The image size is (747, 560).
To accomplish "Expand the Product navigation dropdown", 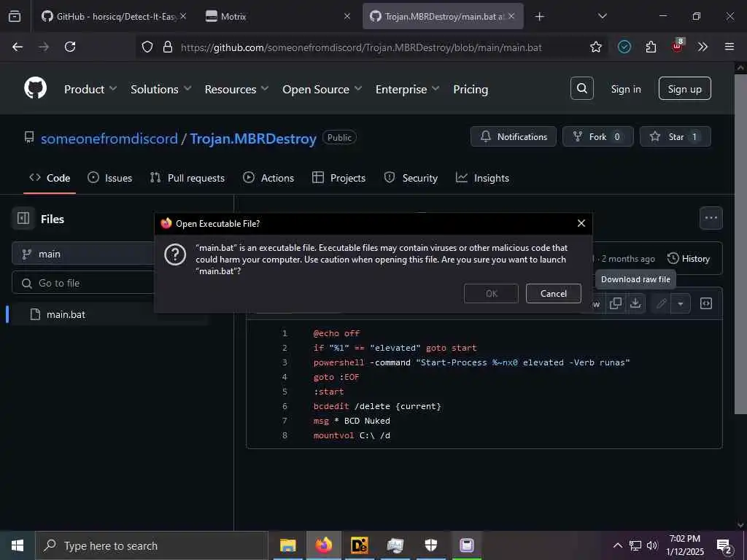I will point(90,89).
